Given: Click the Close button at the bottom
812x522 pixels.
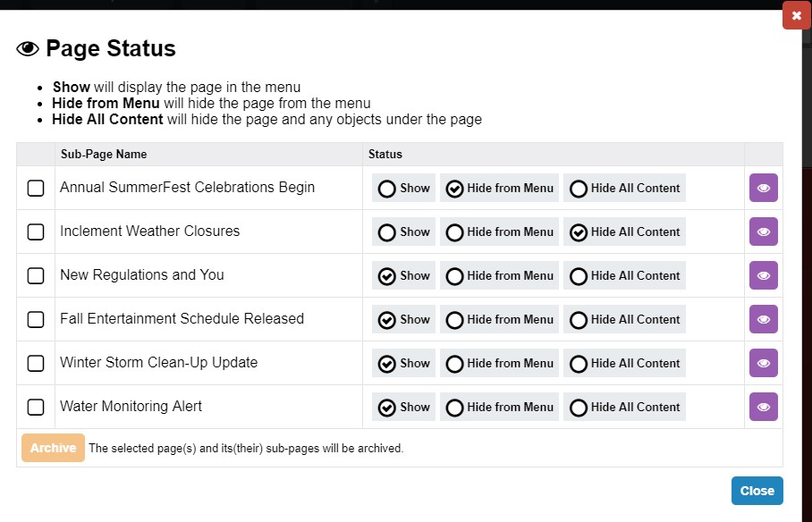Looking at the screenshot, I should point(757,491).
